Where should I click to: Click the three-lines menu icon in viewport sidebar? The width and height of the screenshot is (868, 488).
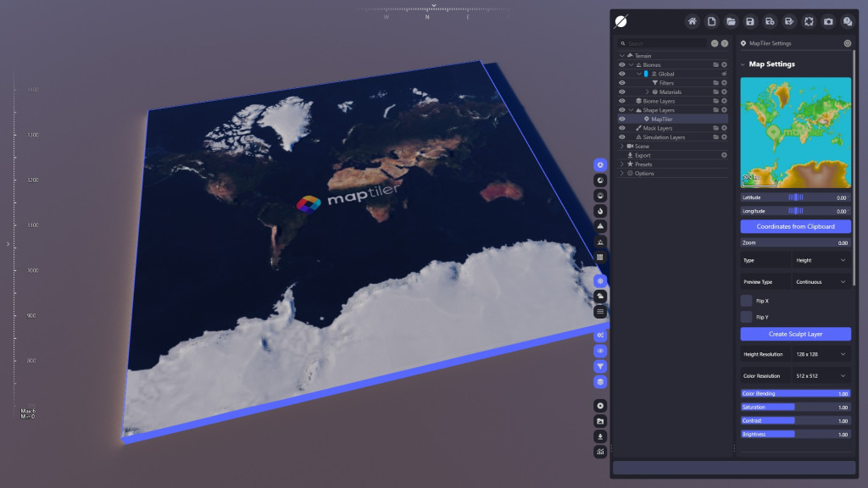pyautogui.click(x=600, y=312)
